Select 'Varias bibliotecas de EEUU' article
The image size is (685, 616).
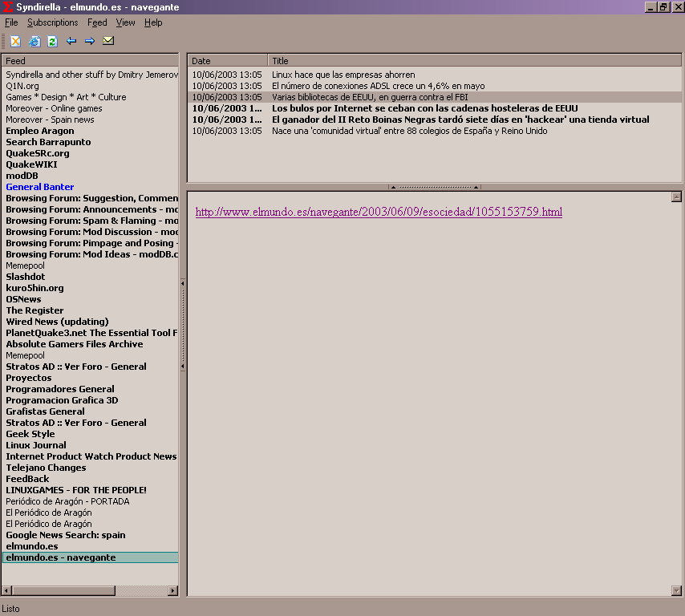434,97
